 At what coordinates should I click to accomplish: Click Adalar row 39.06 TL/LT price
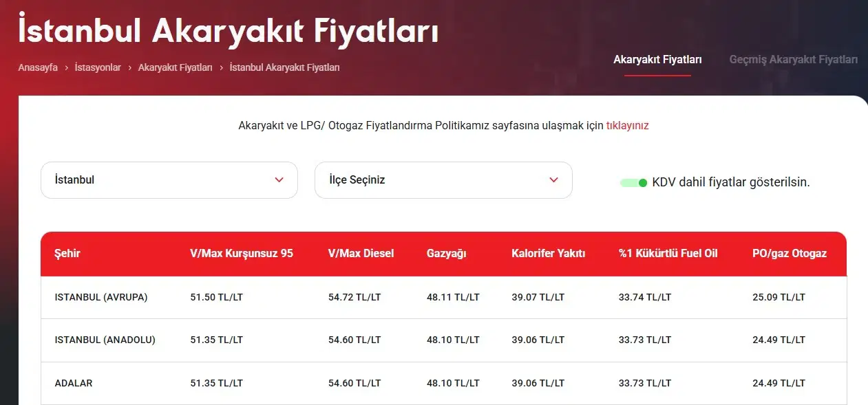point(538,383)
